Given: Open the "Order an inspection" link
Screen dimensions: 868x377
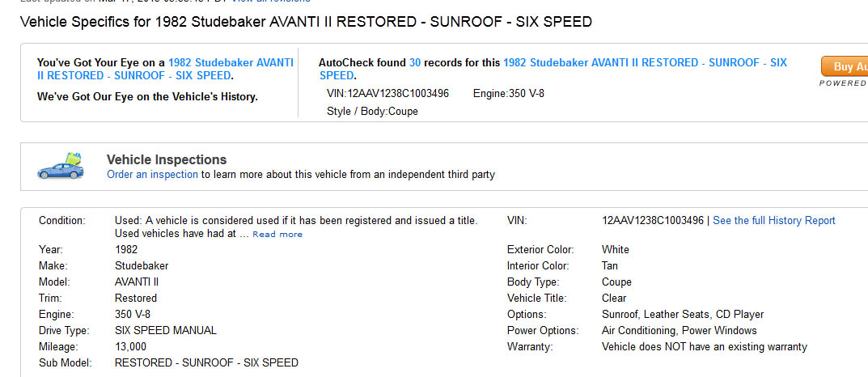Looking at the screenshot, I should pyautogui.click(x=152, y=174).
